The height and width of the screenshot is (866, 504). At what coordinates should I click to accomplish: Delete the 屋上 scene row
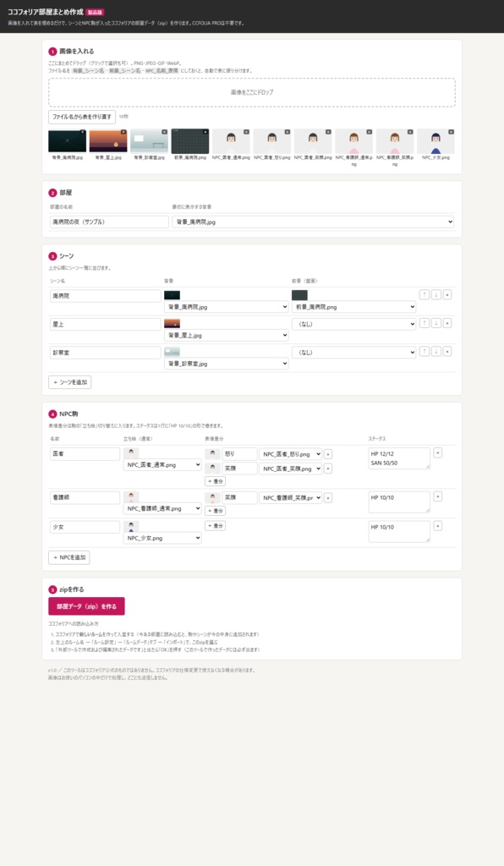point(447,323)
